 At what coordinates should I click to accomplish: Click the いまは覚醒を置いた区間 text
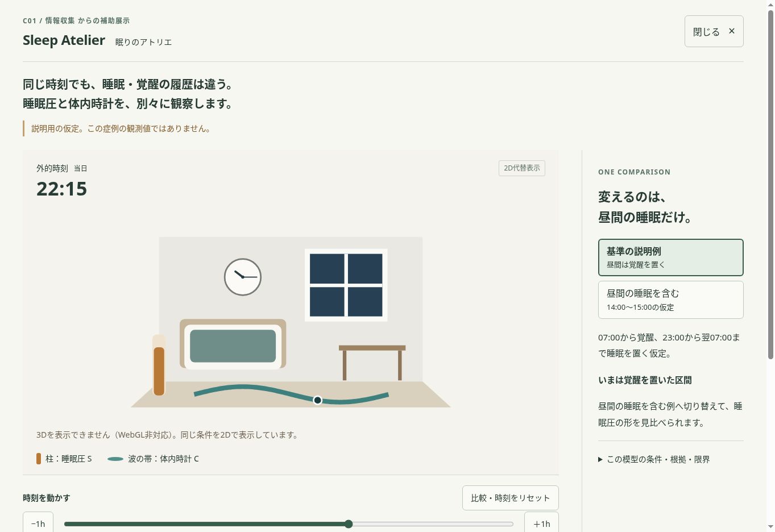pos(645,380)
